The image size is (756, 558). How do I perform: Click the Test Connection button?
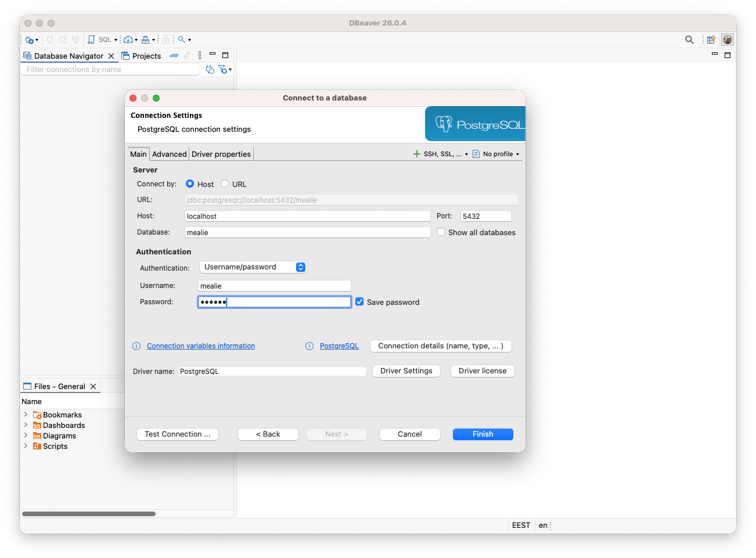[x=178, y=434]
